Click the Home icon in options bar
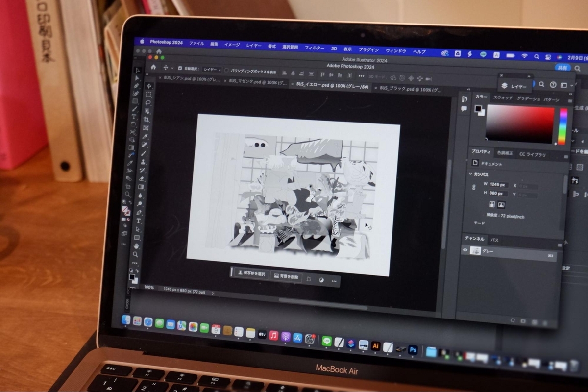This screenshot has height=392, width=588. tap(153, 67)
